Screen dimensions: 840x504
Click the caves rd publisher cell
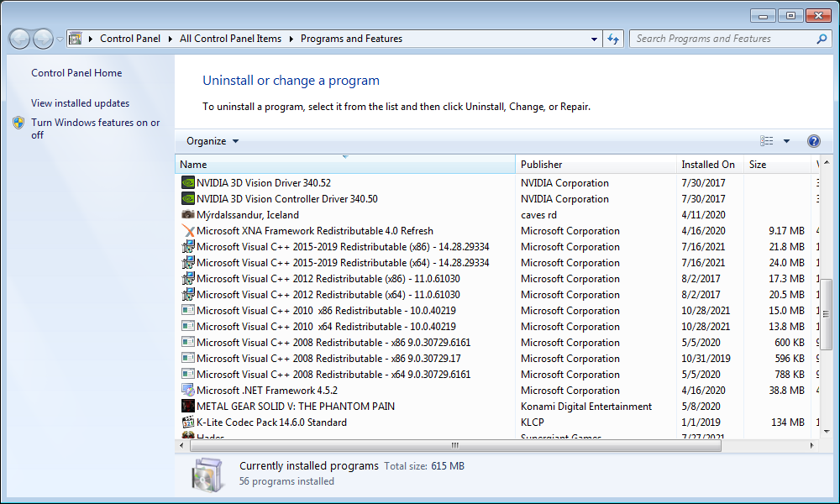click(538, 215)
